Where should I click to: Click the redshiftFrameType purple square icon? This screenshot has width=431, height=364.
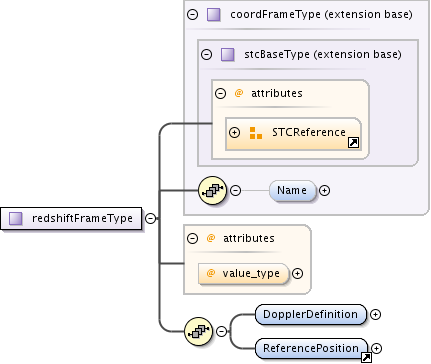click(16, 219)
